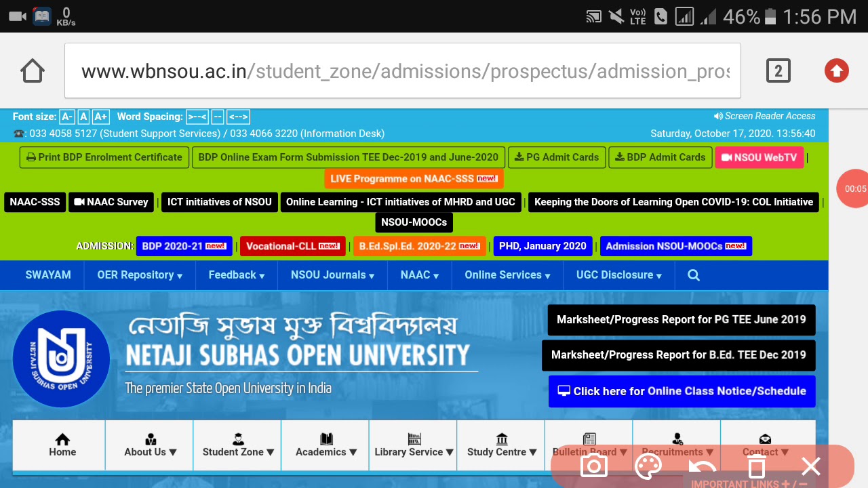The height and width of the screenshot is (488, 868).
Task: Tap the muted sound icon in status bar
Action: click(x=616, y=16)
